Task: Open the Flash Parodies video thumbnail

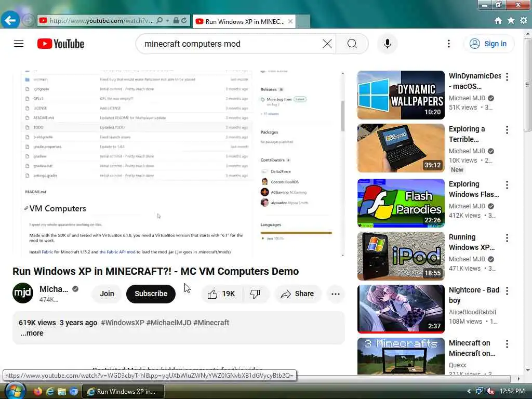Action: click(401, 203)
